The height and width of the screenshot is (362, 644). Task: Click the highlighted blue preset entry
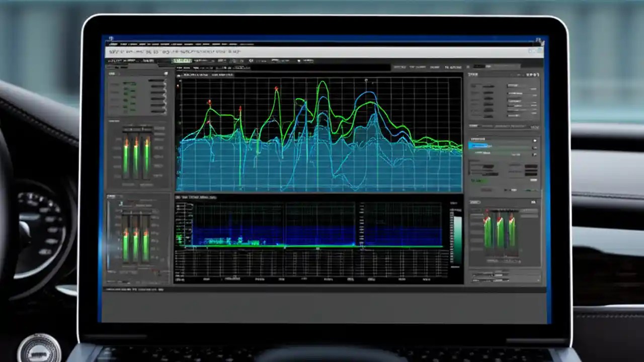480,146
